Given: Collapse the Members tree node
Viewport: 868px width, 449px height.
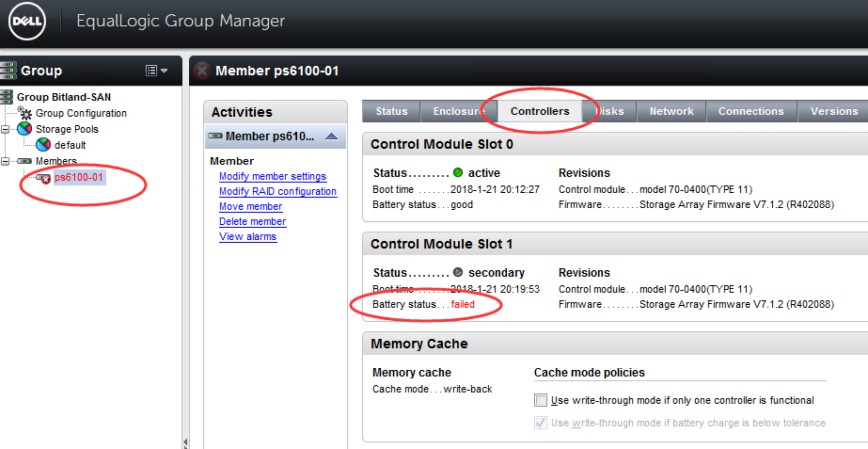Looking at the screenshot, I should tap(7, 162).
